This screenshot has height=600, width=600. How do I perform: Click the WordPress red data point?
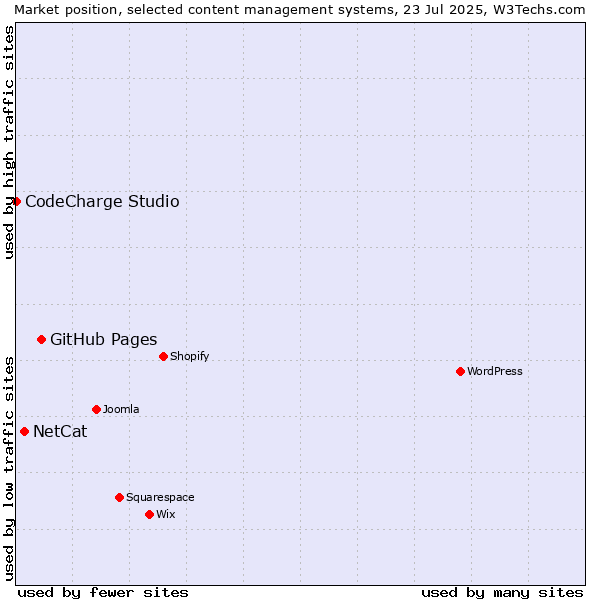pos(460,372)
